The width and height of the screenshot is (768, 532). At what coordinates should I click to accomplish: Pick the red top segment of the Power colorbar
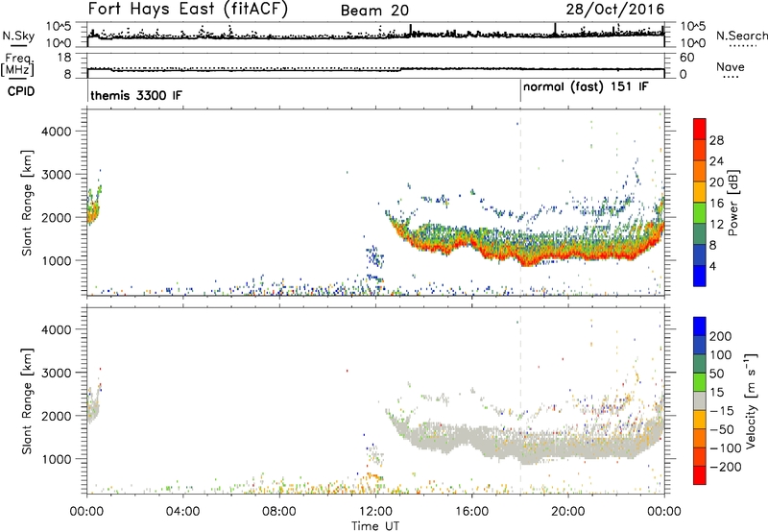coord(700,129)
